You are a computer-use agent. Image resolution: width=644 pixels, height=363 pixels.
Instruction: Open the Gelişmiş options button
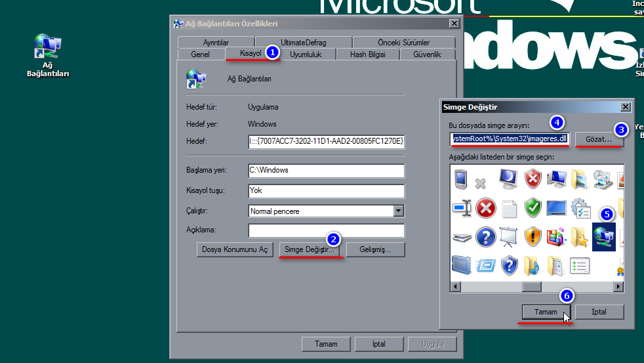(375, 249)
